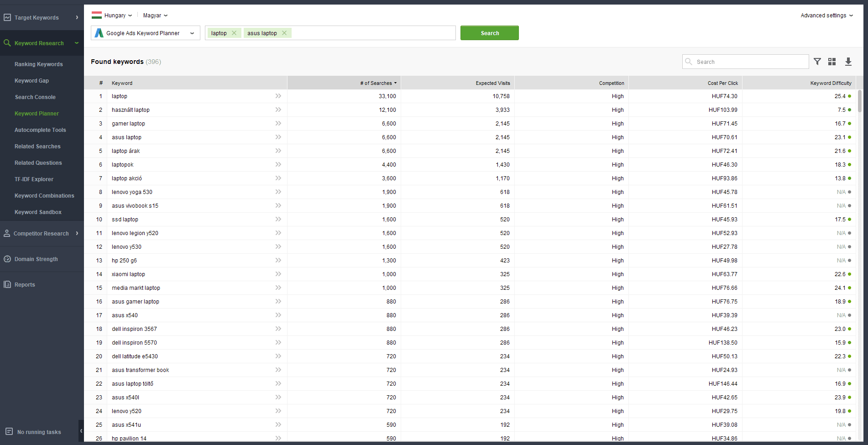The width and height of the screenshot is (868, 445).
Task: Collapse the Keyword Research section
Action: tap(77, 43)
